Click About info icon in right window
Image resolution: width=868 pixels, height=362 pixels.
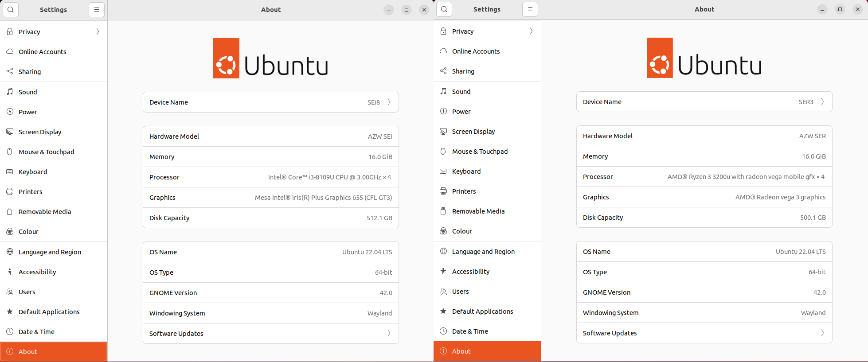pos(443,351)
